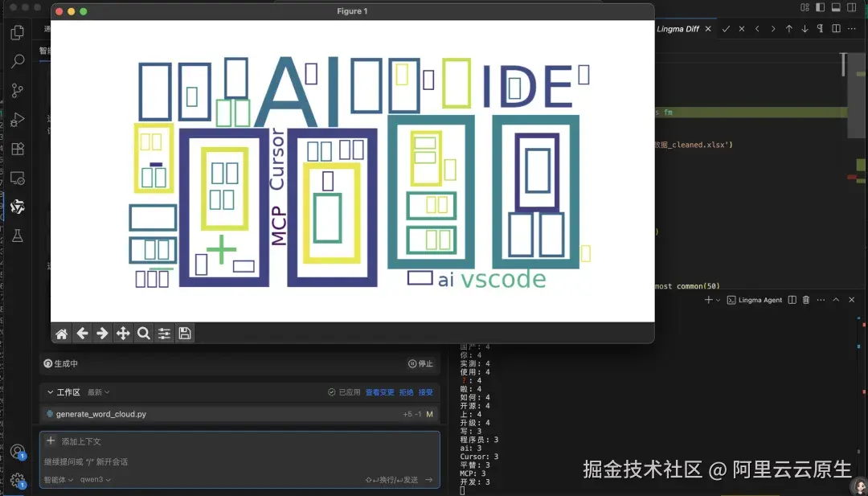The image size is (868, 496).
Task: Toggle whitespace display pilcrow icon in diff toolbar
Action: coord(820,29)
